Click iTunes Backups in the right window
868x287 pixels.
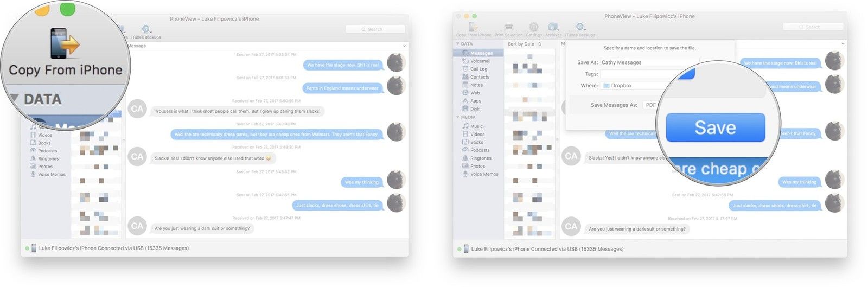click(x=580, y=28)
